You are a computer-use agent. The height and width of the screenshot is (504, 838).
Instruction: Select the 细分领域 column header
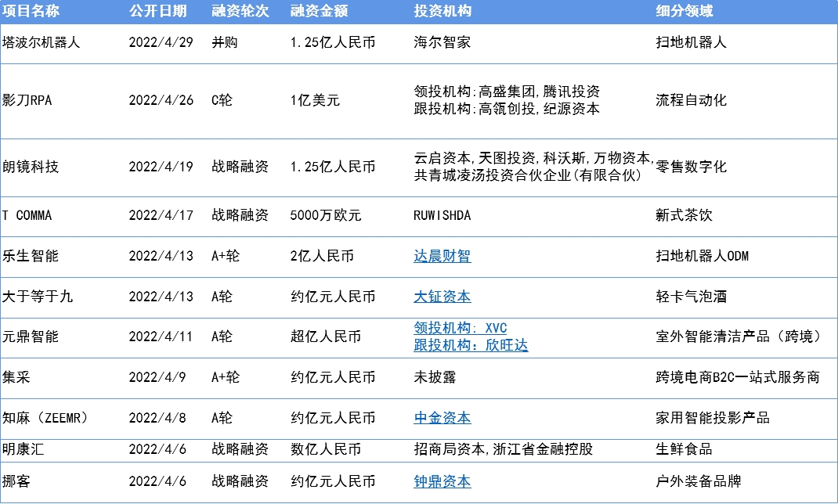pos(684,11)
